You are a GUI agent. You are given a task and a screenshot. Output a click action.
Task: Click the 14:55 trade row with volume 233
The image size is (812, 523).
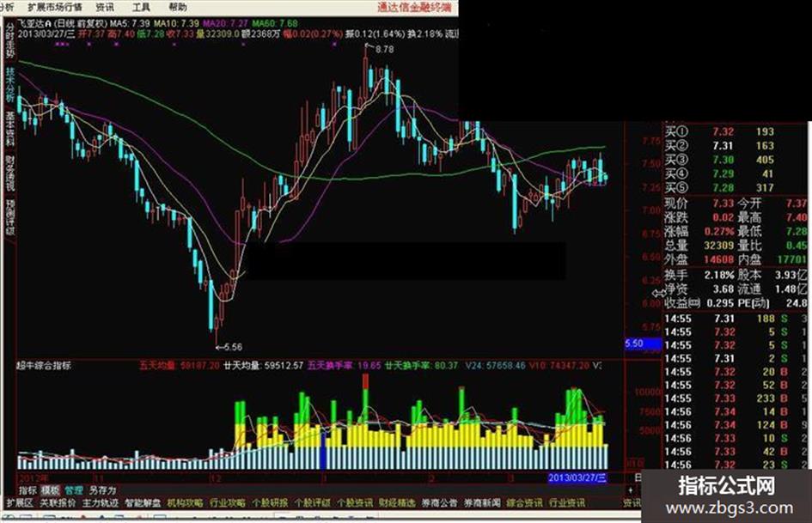[736, 398]
